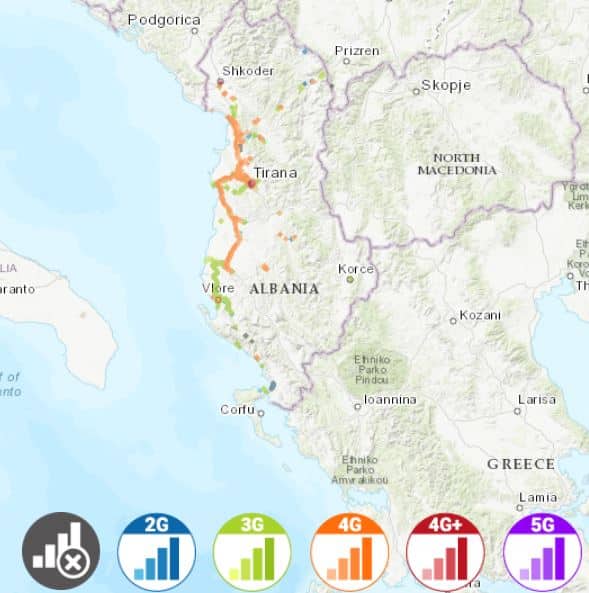
Task: Toggle the 3G coverage layer icon
Action: (252, 552)
